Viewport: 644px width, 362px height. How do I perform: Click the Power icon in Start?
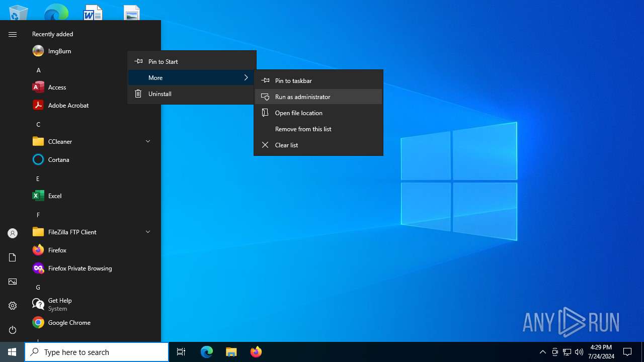[13, 330]
